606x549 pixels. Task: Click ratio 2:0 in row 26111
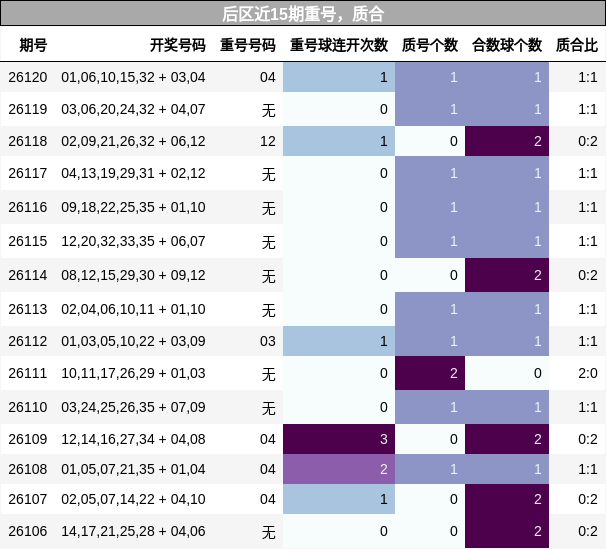pos(588,374)
